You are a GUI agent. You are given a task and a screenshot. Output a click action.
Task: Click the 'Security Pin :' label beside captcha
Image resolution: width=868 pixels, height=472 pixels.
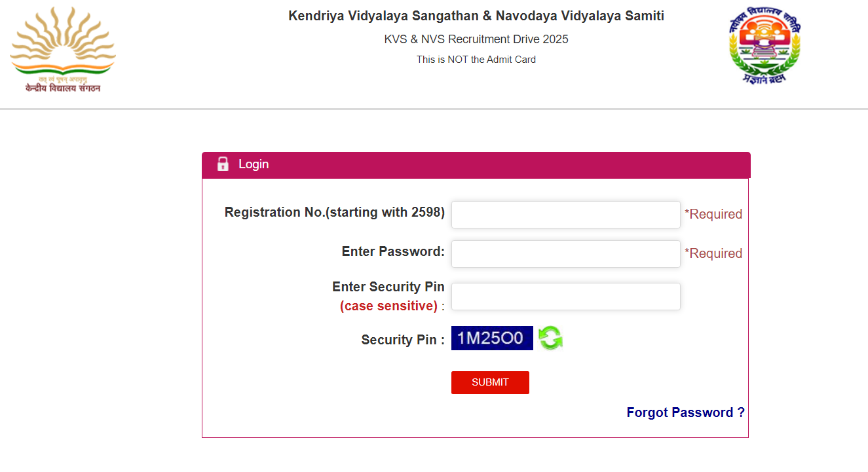tap(402, 340)
